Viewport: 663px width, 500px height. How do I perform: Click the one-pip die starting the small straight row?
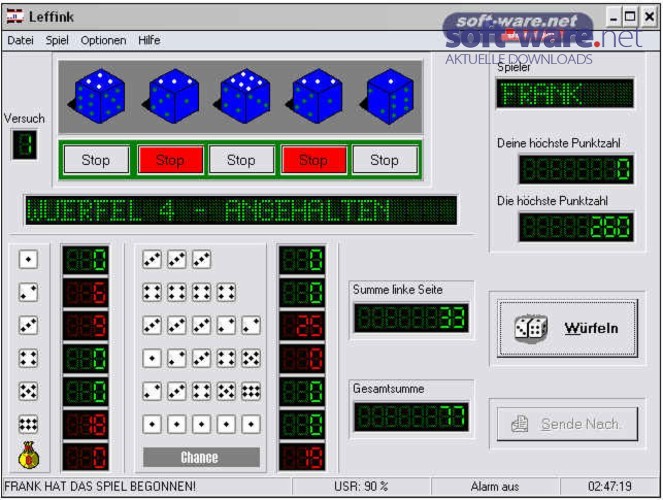152,358
